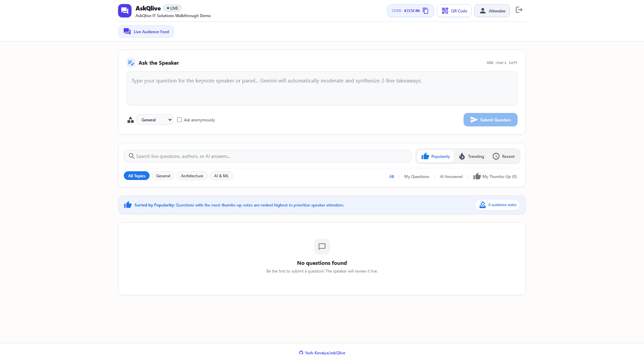Show My Questions filter

tap(417, 176)
